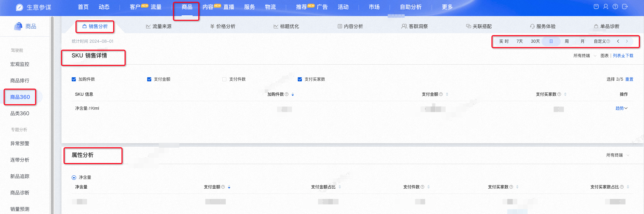The image size is (644, 214).
Task: Open 所有终端 dropdown in 属性分析
Action: tap(618, 155)
